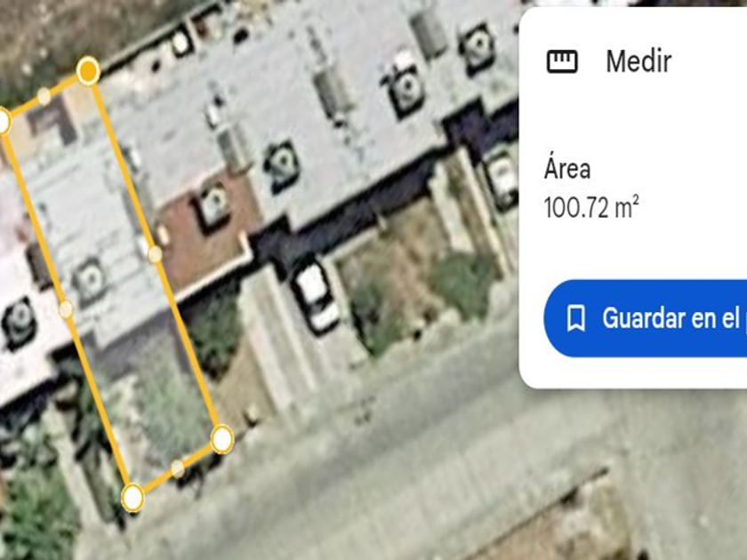Click the white car nearest the measured polygon

point(316,298)
